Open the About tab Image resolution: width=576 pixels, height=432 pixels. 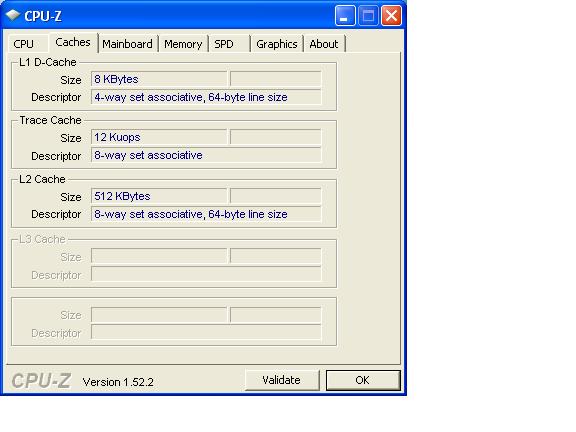click(x=324, y=44)
